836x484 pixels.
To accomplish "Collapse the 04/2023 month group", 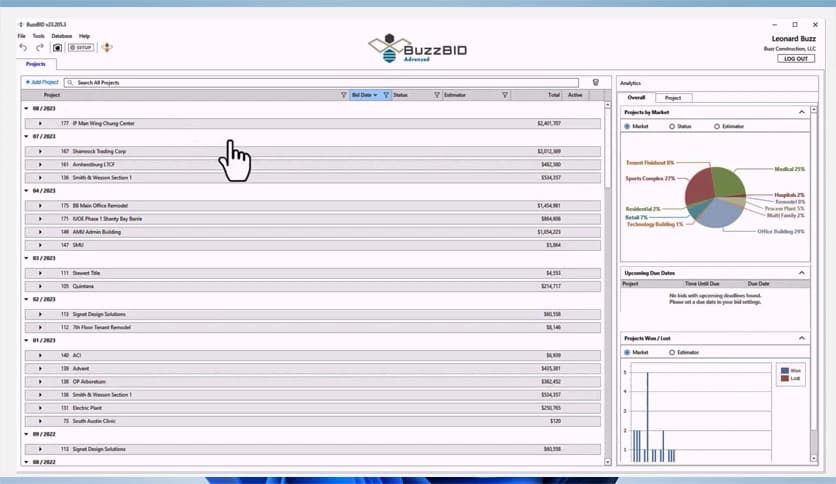I will click(26, 190).
